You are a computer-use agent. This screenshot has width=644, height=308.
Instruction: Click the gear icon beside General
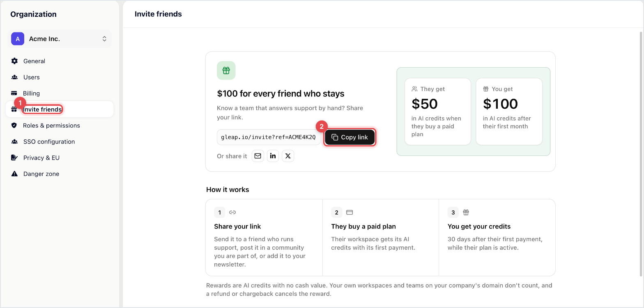[x=15, y=61]
